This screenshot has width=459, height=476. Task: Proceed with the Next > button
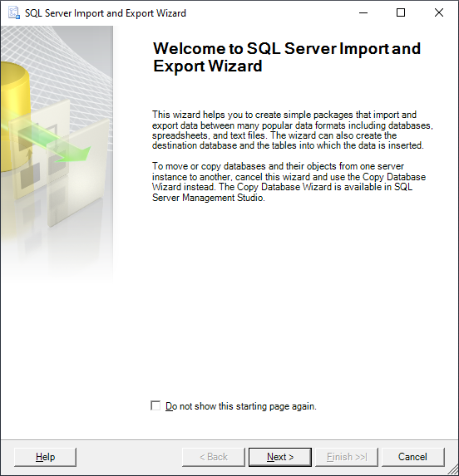click(280, 457)
